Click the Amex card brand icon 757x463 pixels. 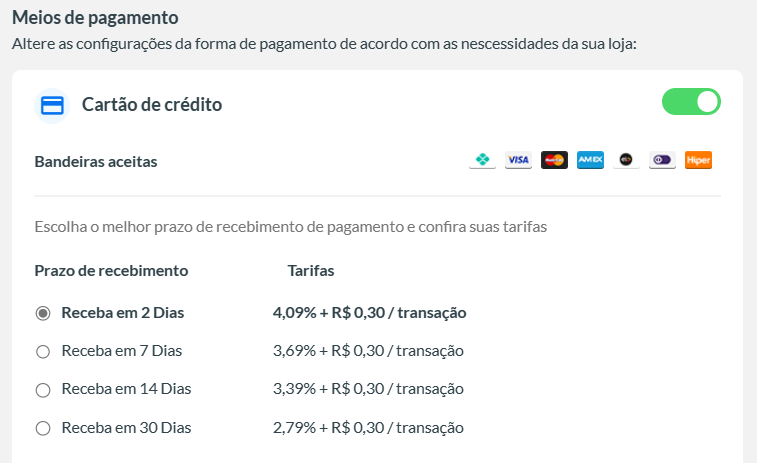(590, 160)
